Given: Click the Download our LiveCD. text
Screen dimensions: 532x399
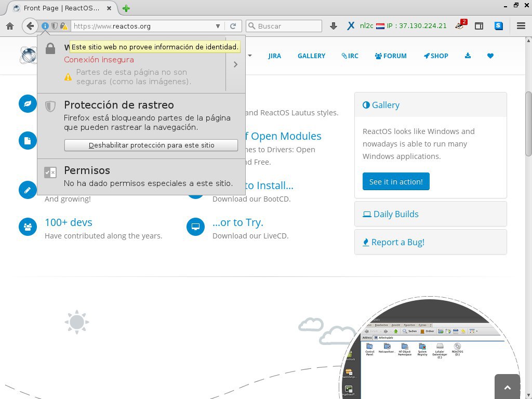Looking at the screenshot, I should coord(250,236).
